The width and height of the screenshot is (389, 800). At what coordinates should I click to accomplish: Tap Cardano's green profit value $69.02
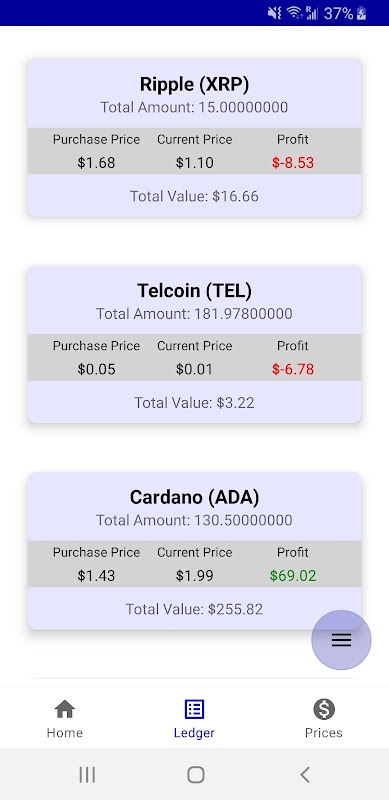tap(293, 576)
